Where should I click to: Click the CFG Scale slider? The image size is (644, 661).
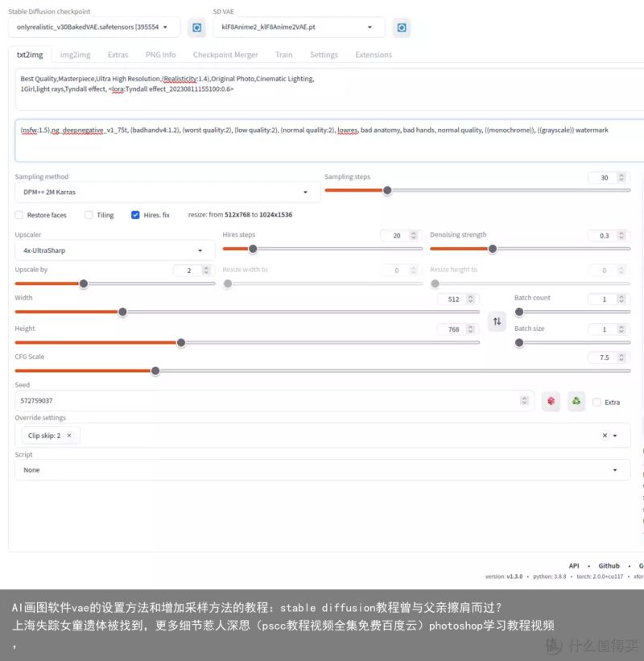[323, 371]
